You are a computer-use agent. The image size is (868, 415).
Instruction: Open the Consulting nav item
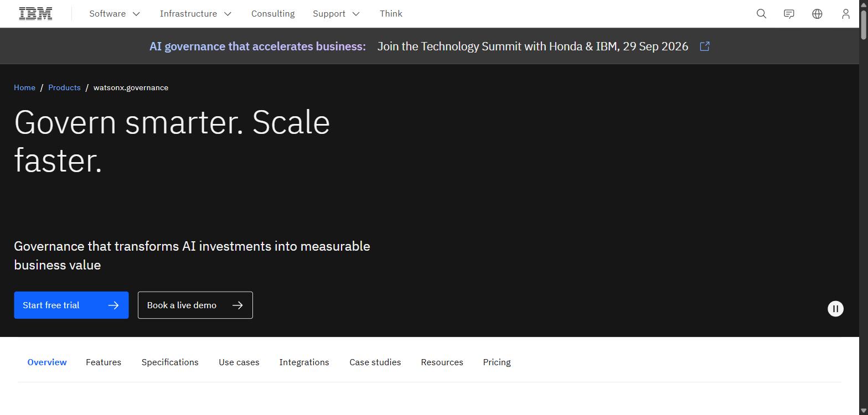click(273, 14)
